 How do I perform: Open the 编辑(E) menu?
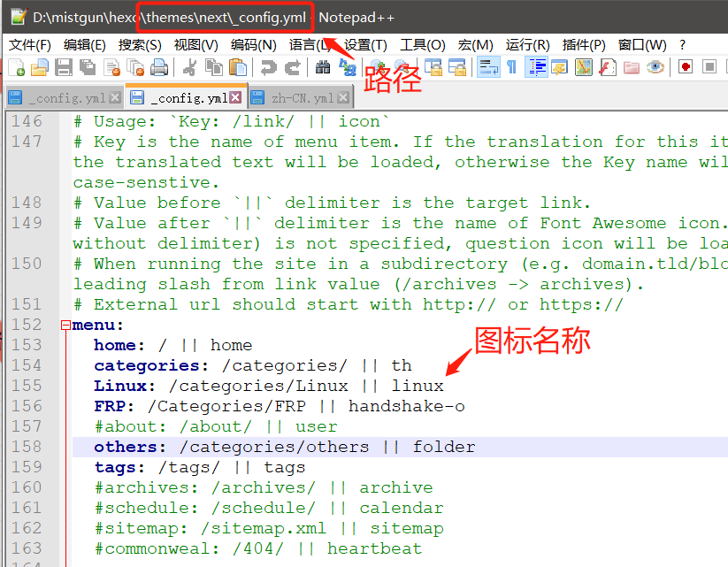(x=85, y=45)
